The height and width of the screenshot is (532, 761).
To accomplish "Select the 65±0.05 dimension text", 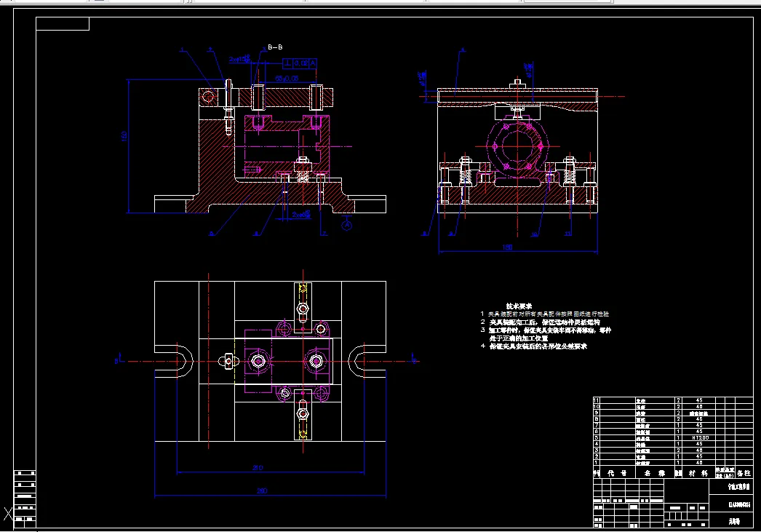I will (287, 79).
